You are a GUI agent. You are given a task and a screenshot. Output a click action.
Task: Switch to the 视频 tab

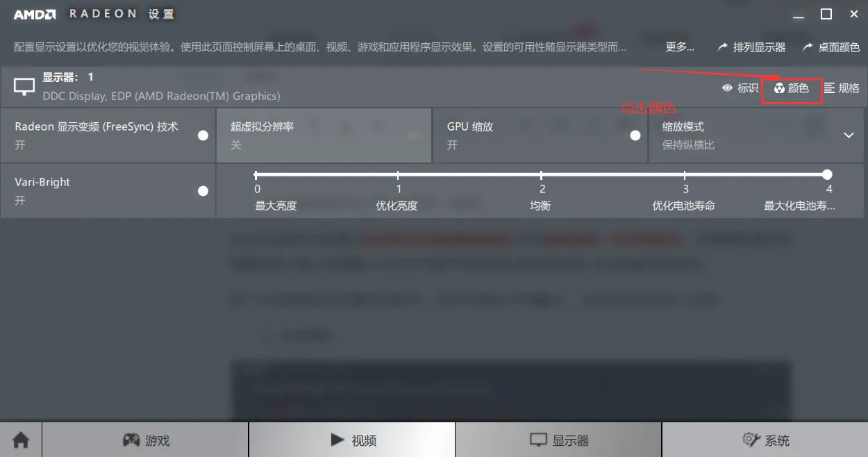point(352,440)
